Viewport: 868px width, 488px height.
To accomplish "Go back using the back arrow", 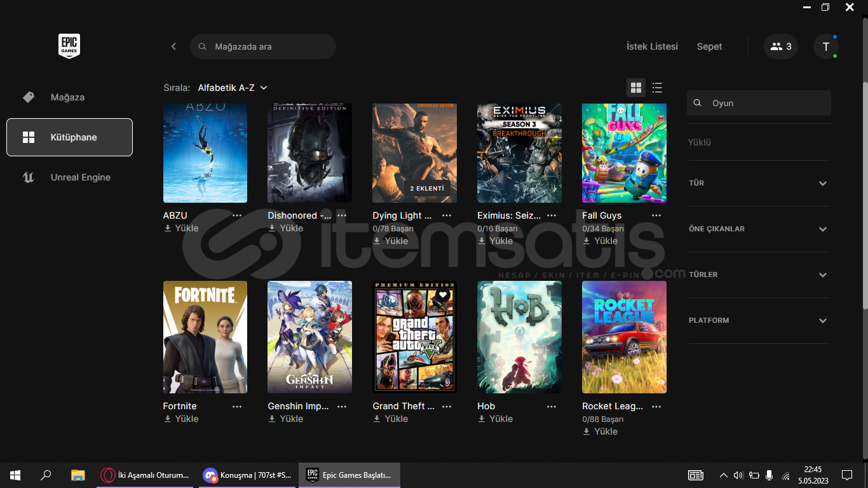I will [173, 46].
